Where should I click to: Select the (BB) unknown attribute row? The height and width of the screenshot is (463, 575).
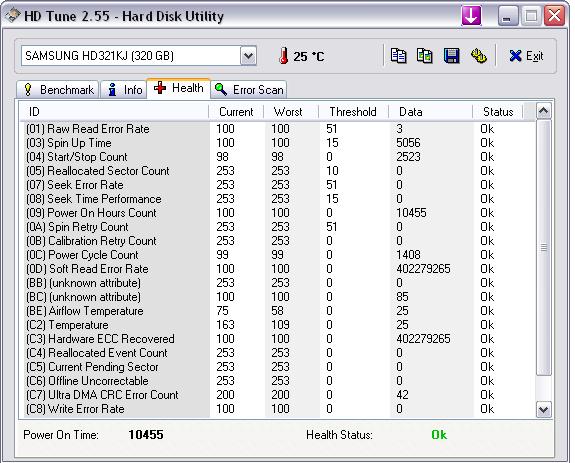pyautogui.click(x=279, y=283)
